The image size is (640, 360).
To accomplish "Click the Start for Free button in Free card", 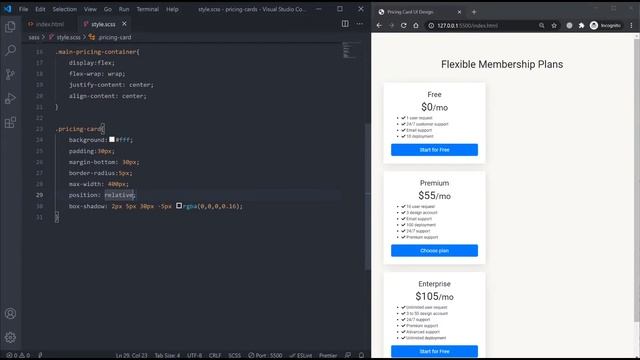I will click(x=434, y=150).
